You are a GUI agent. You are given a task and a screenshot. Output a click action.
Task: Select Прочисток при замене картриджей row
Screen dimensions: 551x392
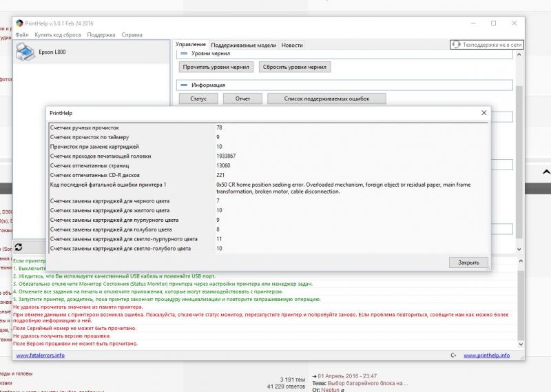coord(269,147)
